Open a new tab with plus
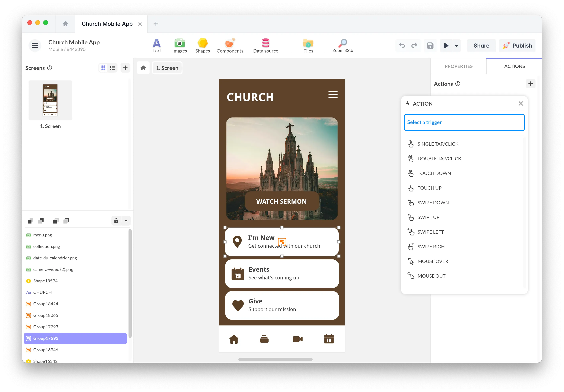 156,24
